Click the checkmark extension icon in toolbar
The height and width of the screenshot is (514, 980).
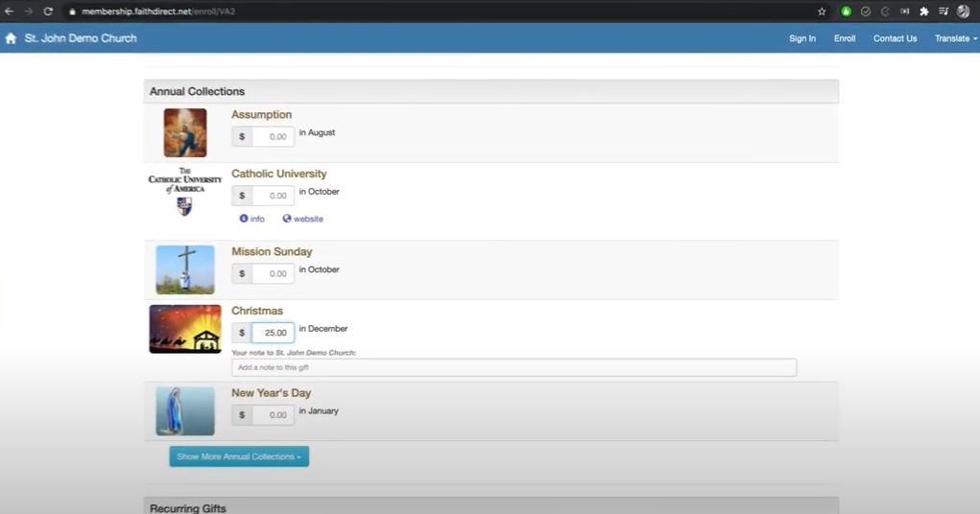[866, 12]
